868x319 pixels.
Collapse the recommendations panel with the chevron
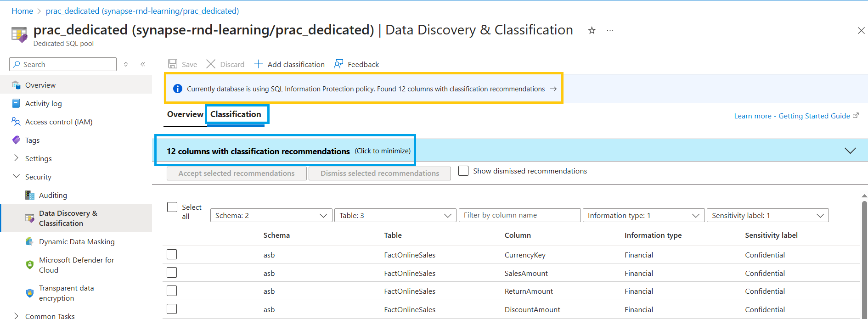coord(850,151)
